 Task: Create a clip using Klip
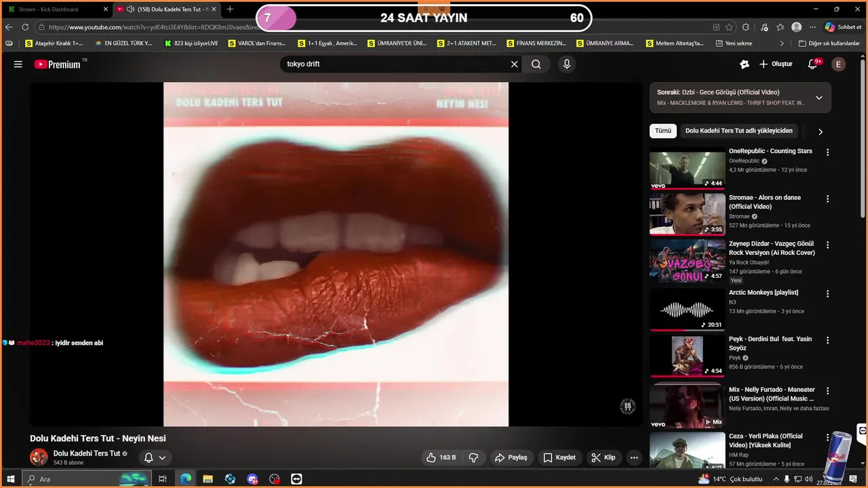coord(603,457)
